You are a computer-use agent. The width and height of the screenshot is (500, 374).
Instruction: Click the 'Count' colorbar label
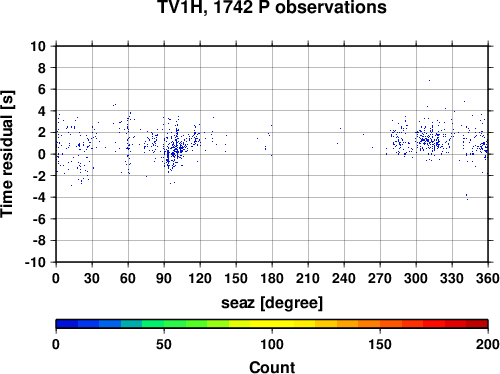click(x=272, y=367)
